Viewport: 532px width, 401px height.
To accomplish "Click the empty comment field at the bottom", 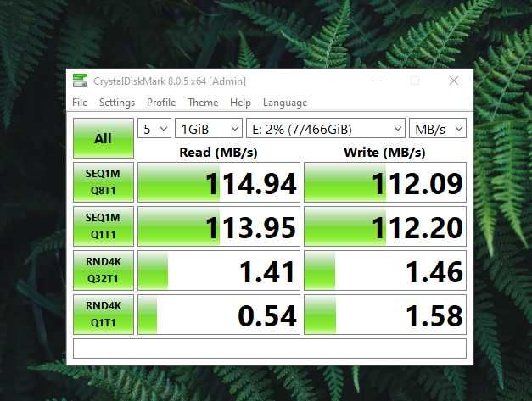I will click(x=270, y=348).
